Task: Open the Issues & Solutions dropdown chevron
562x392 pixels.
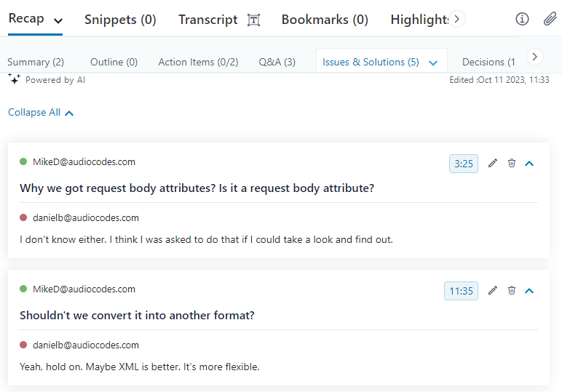Action: [x=433, y=63]
